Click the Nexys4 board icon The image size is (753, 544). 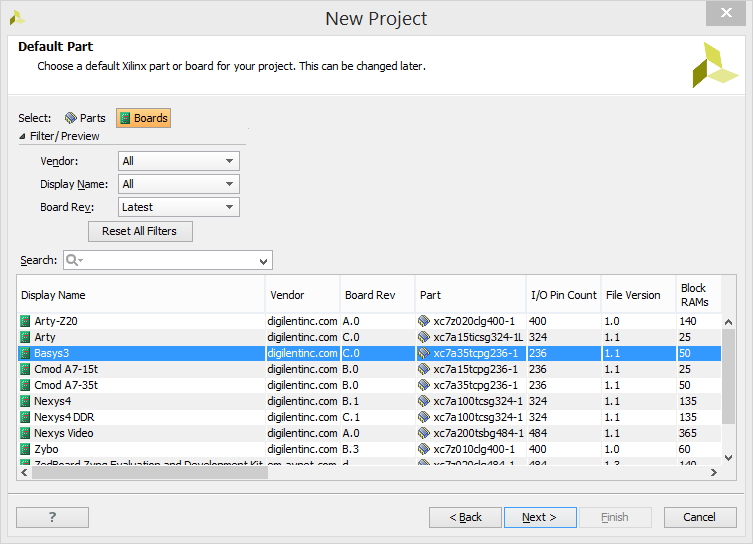tap(25, 401)
